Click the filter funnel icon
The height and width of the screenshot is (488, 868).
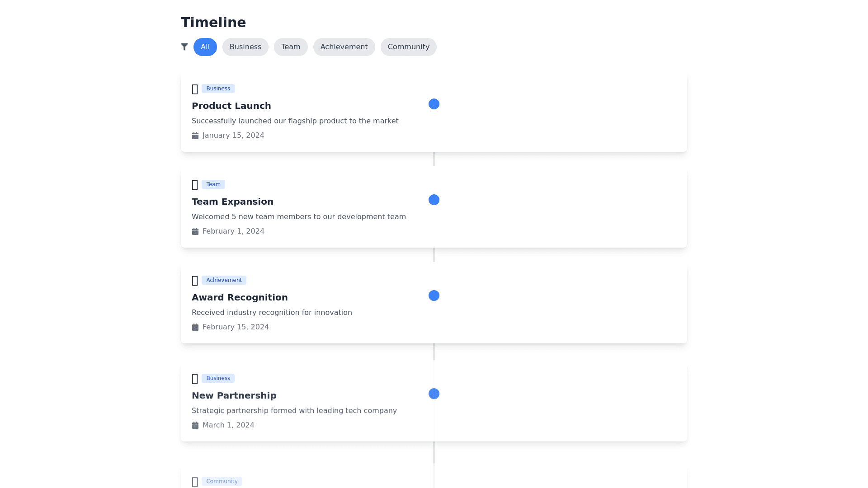coord(184,47)
